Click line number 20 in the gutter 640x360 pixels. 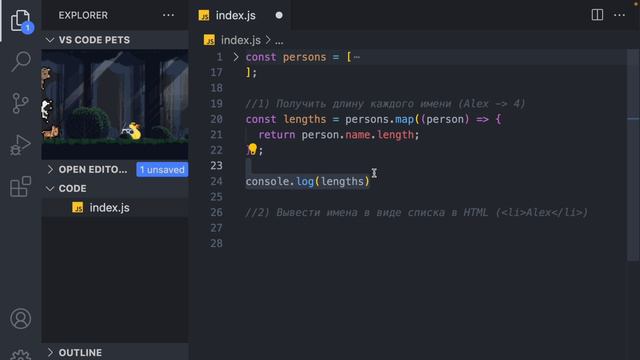point(216,119)
